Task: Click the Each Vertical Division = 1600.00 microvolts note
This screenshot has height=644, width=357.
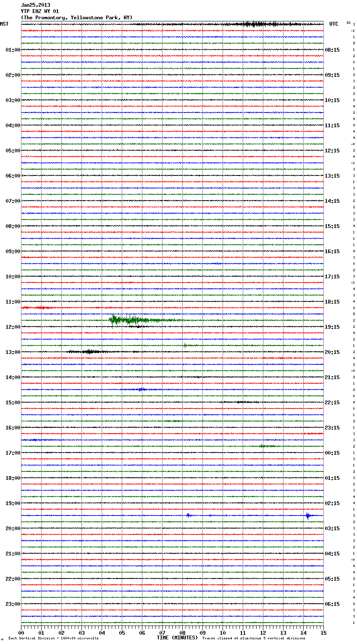Action: (53, 639)
